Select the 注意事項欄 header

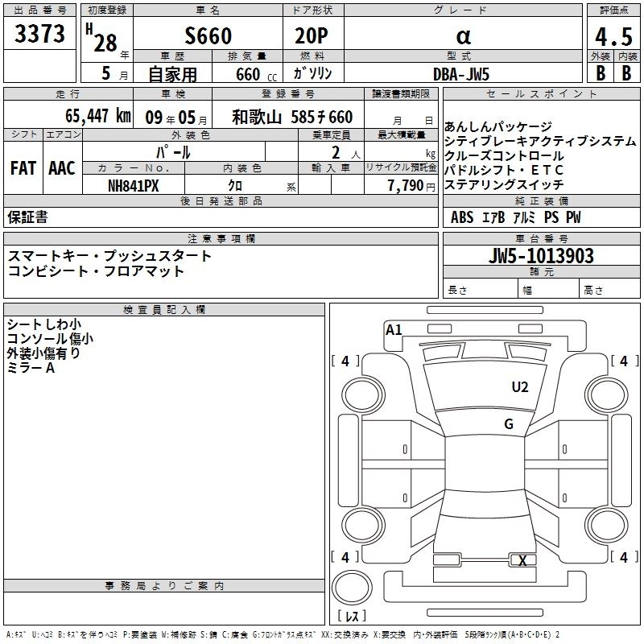(221, 238)
